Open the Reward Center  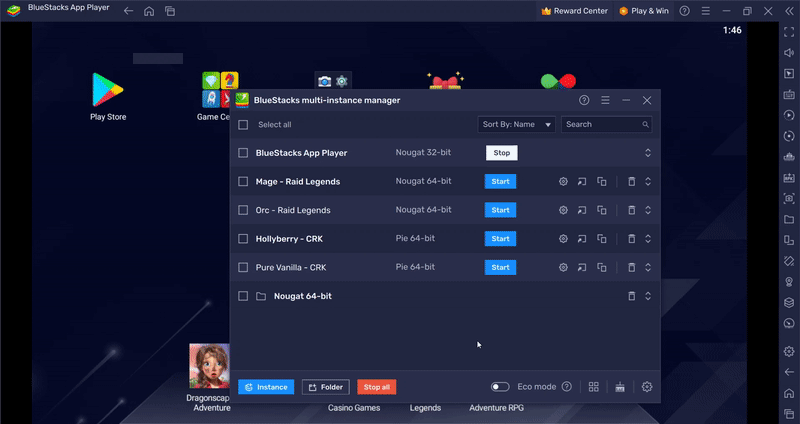(575, 11)
